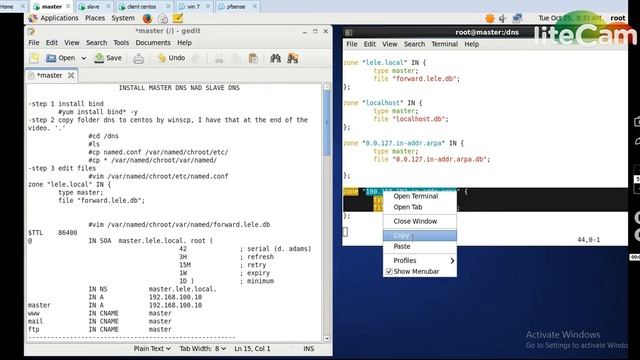Viewport: 640px width, 360px height.
Task: Open Plain Text language dropdown in status bar
Action: tap(152, 349)
